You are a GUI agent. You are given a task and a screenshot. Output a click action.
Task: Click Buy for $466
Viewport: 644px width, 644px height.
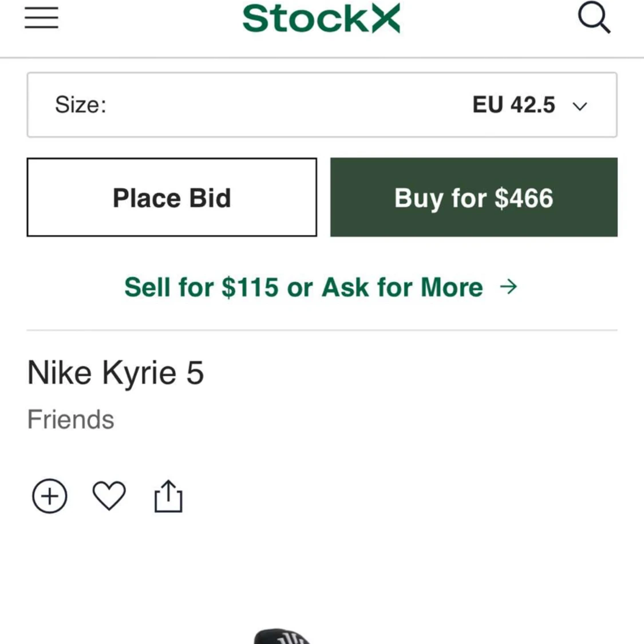pos(474,197)
